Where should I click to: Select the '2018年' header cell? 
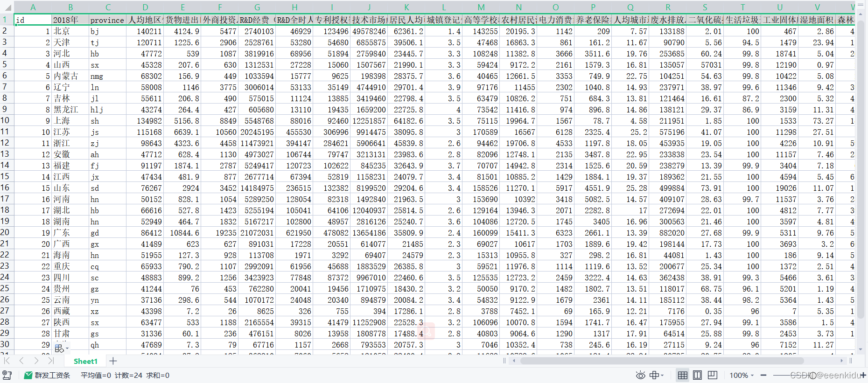click(70, 20)
